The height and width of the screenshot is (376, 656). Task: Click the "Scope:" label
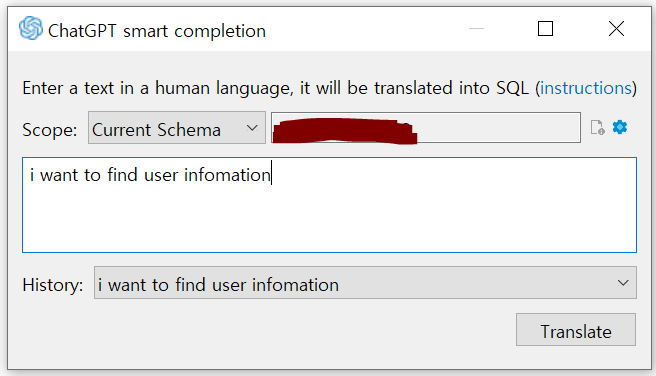pyautogui.click(x=50, y=130)
